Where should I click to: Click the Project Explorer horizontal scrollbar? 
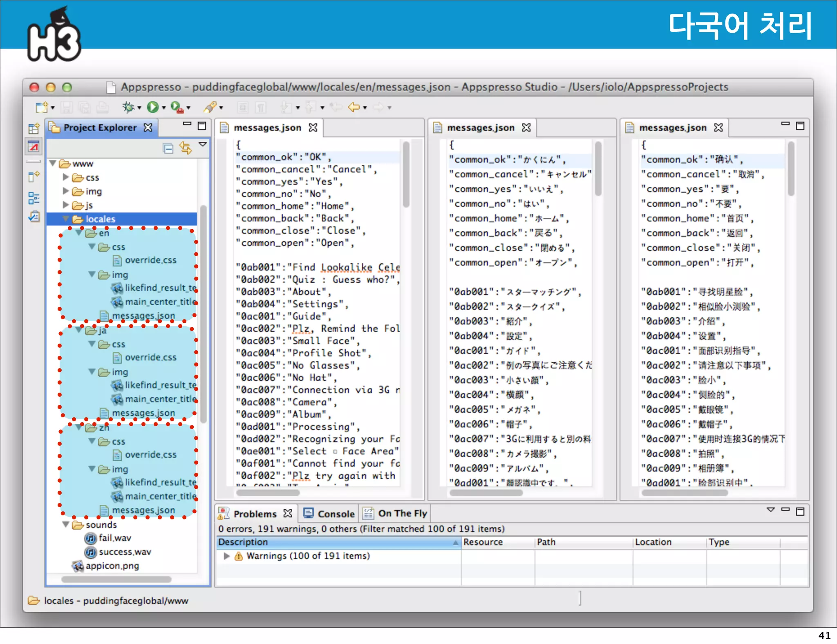click(x=116, y=579)
